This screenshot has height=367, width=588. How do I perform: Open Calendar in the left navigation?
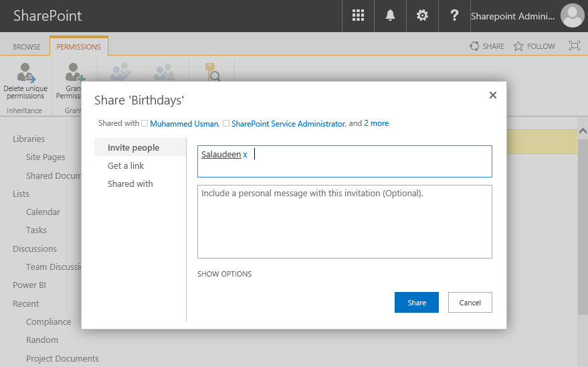click(43, 212)
